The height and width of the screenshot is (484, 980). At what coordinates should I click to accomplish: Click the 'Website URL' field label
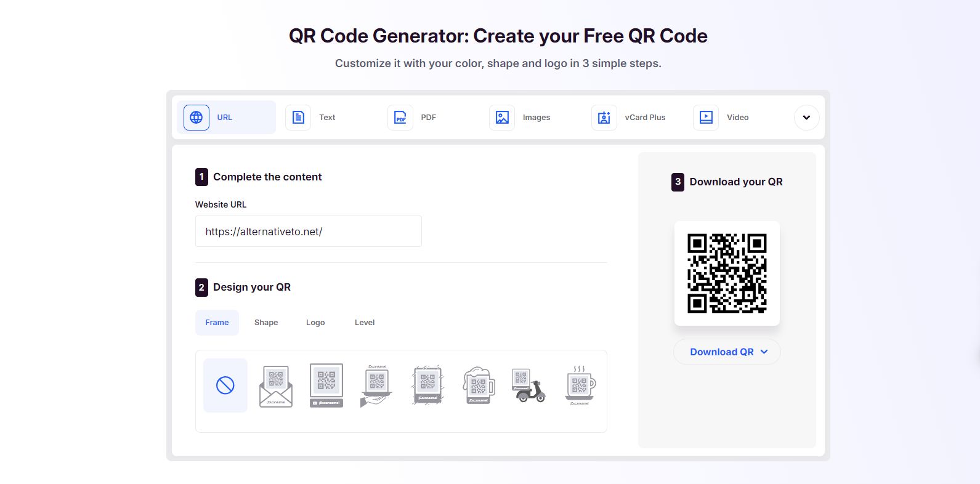pos(221,204)
